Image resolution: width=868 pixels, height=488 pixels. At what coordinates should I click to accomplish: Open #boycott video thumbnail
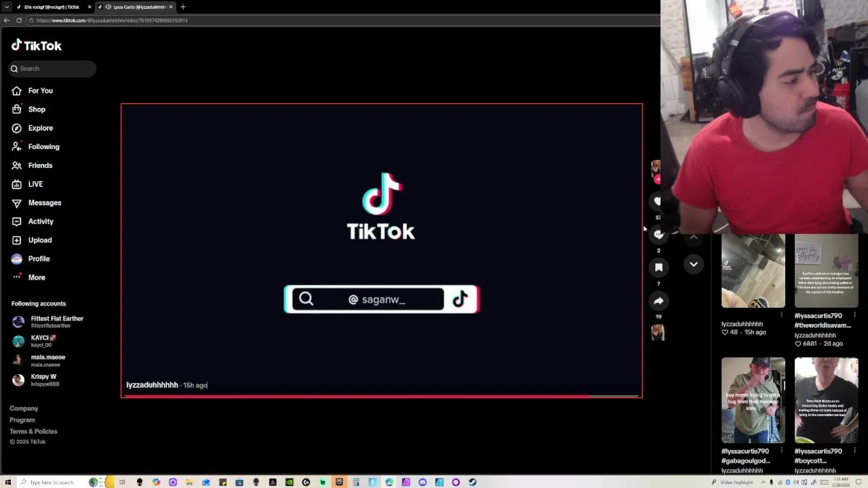click(x=827, y=401)
